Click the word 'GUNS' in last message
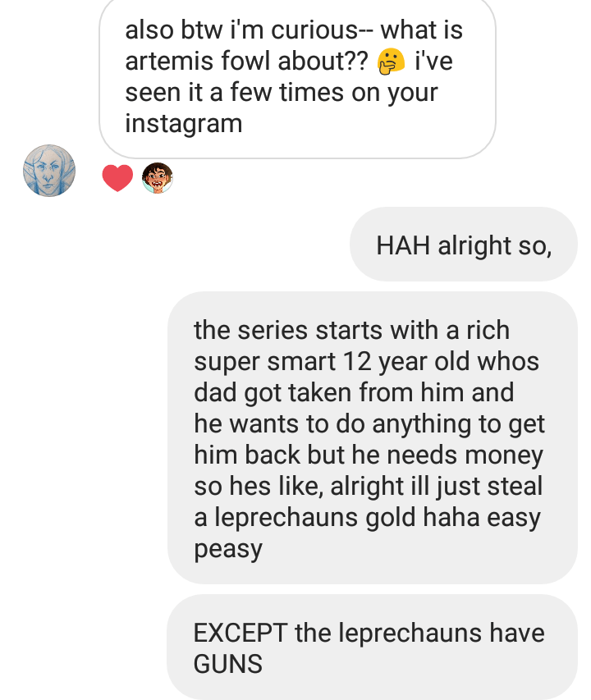 (228, 664)
